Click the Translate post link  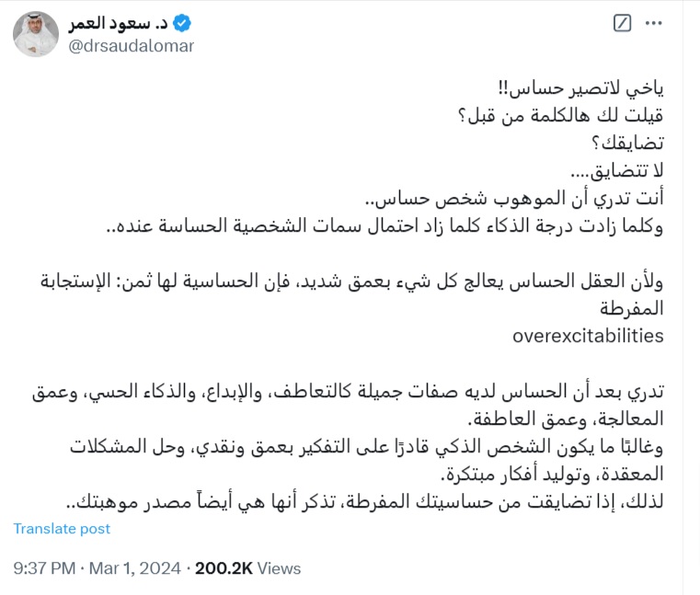tap(62, 529)
